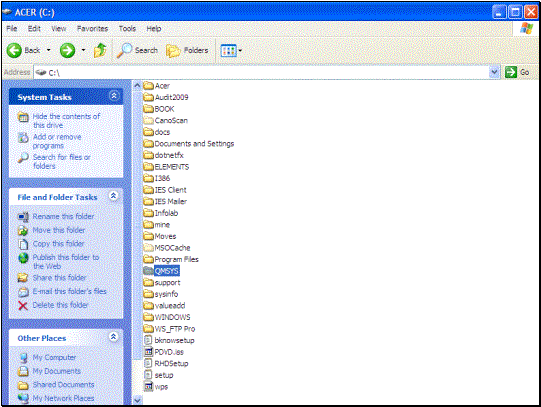
Task: Open the File menu
Action: 12,29
